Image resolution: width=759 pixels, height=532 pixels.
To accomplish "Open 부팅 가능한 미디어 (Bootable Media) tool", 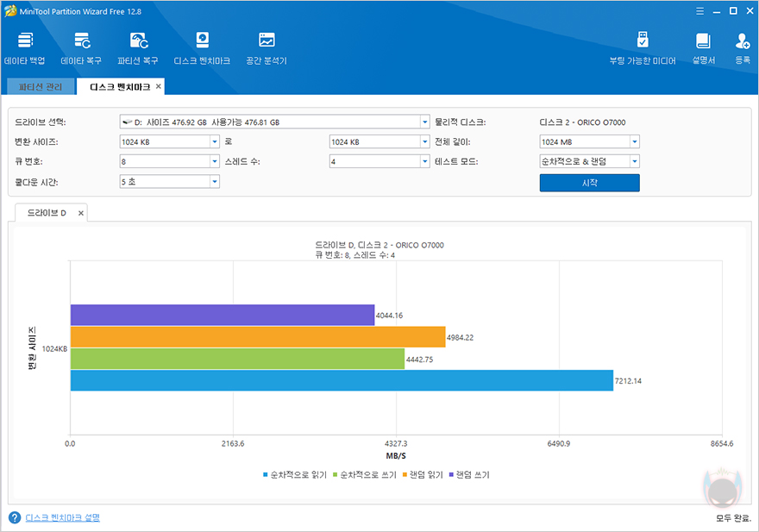I will (643, 48).
